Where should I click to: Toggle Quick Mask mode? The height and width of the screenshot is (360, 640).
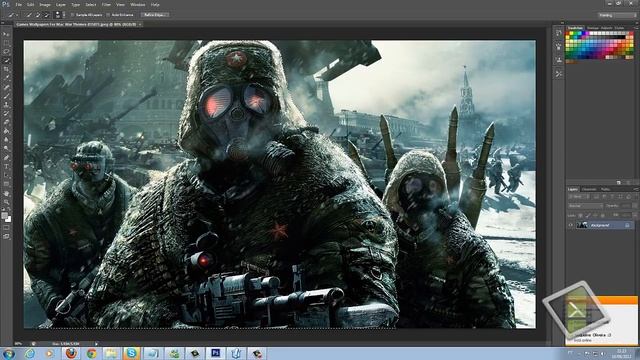pos(6,228)
